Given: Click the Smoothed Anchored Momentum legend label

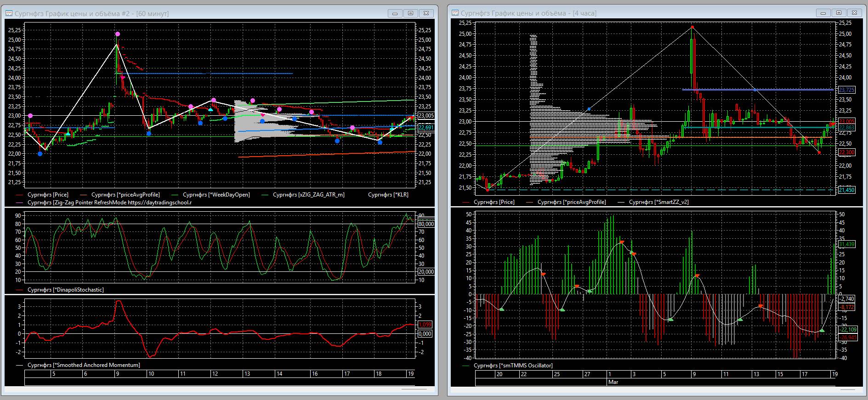Looking at the screenshot, I should click(x=84, y=365).
